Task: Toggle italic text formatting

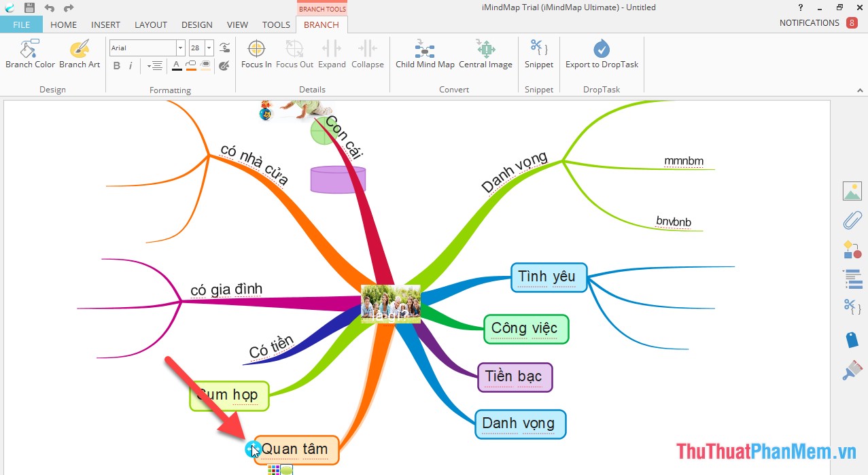Action: coord(130,65)
